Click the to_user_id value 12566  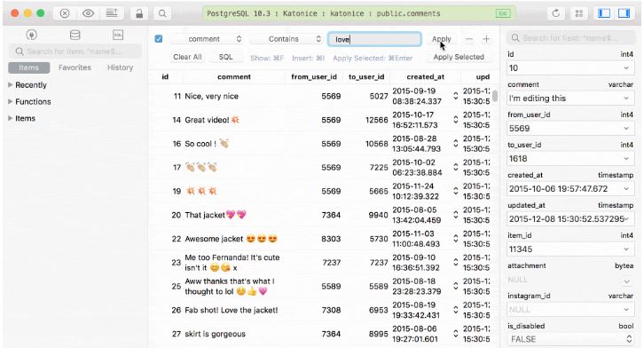(x=377, y=120)
